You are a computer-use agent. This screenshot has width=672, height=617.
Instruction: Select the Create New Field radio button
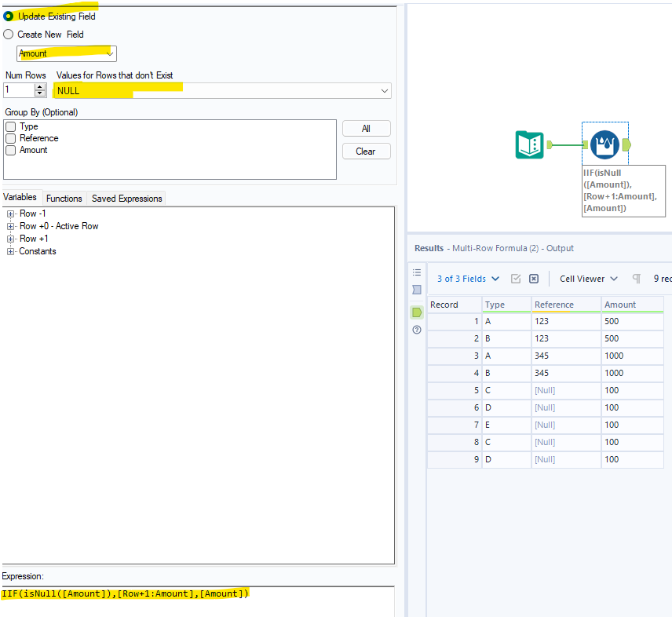[8, 34]
